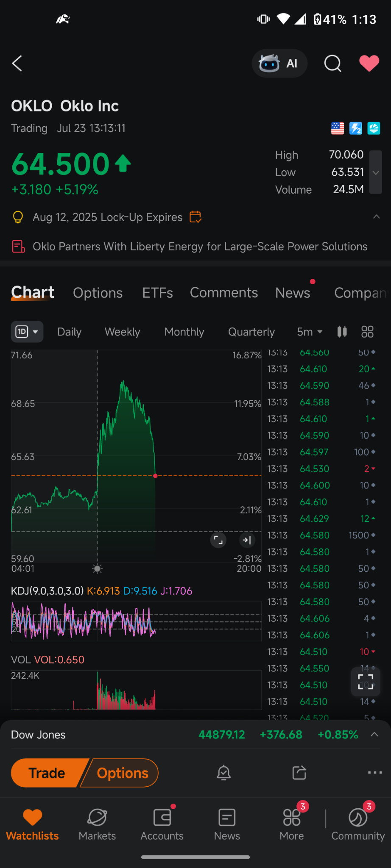The height and width of the screenshot is (868, 391).
Task: Tap the US flag market icon
Action: (338, 128)
